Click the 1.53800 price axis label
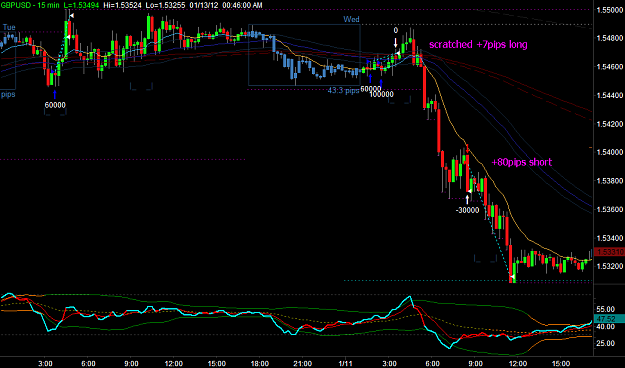625x368 pixels. click(610, 181)
